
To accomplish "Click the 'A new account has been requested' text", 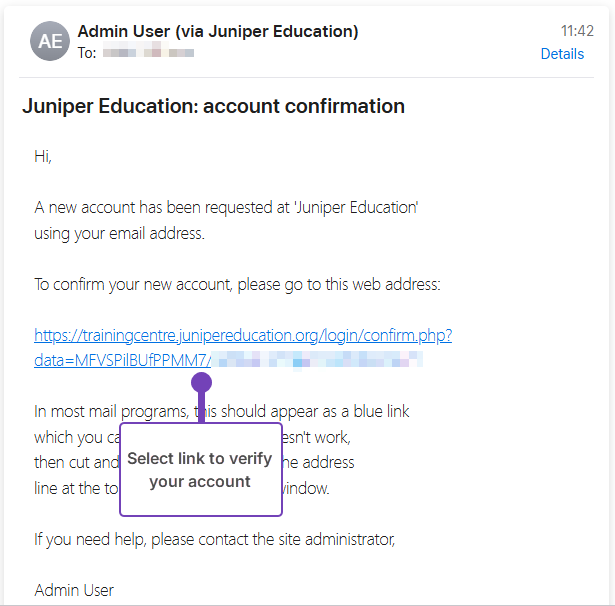I will (226, 207).
